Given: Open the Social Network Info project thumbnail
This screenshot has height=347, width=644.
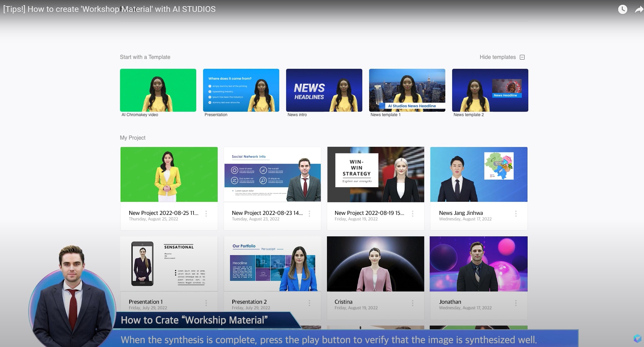Looking at the screenshot, I should coord(272,174).
